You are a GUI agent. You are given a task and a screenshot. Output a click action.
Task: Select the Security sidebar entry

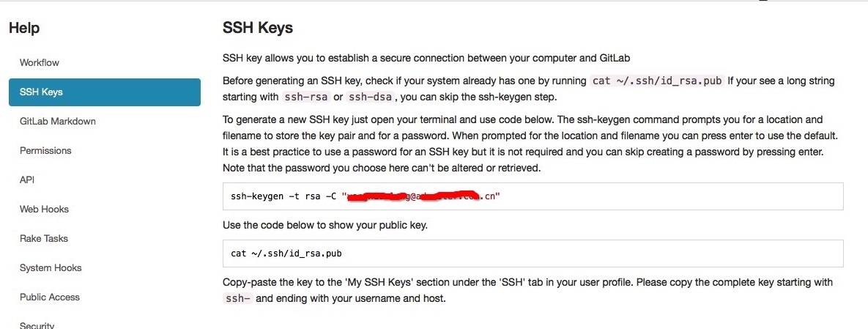pyautogui.click(x=37, y=325)
